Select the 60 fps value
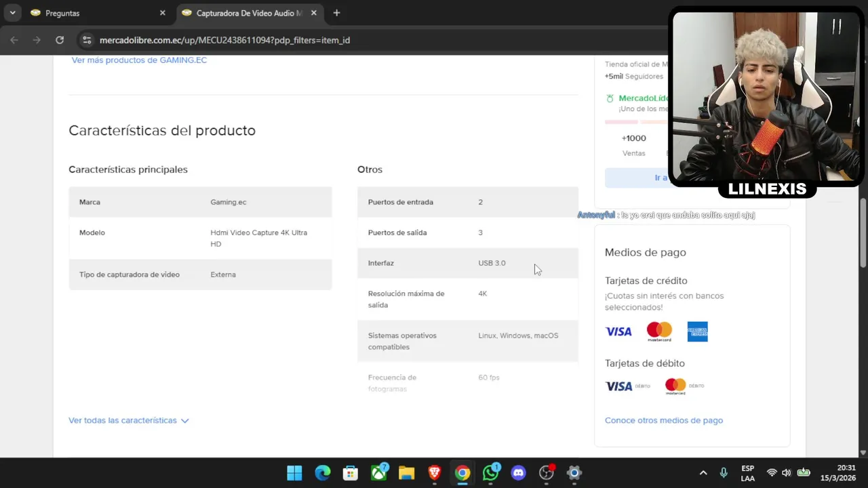Screen dimensions: 868x488 tap(489, 378)
